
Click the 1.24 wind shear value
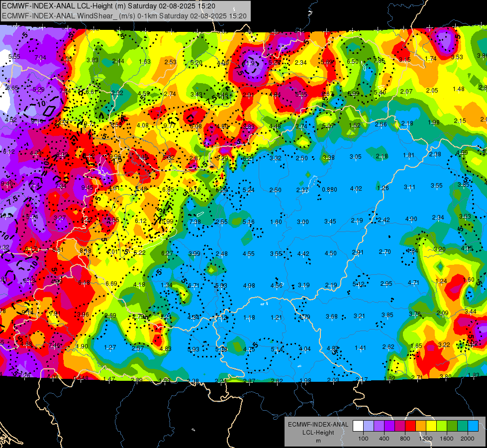[441, 281]
